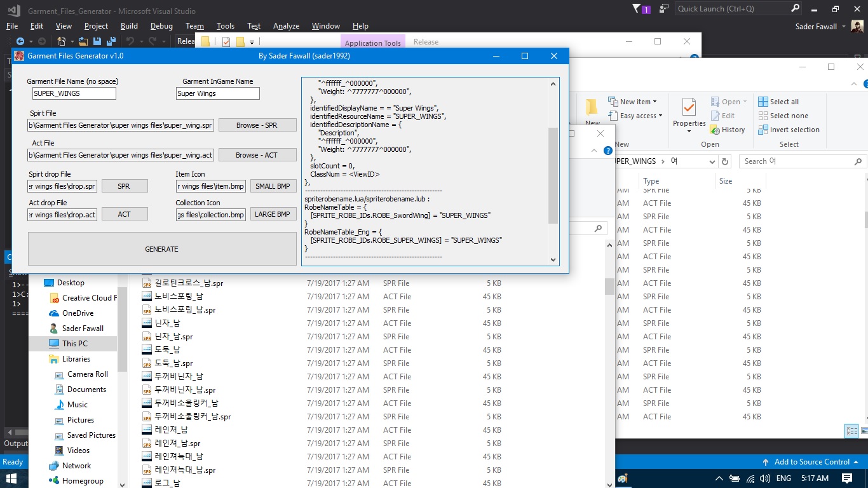The height and width of the screenshot is (488, 868).
Task: Click the New Project icon in Visual Studio toolbar
Action: point(61,41)
